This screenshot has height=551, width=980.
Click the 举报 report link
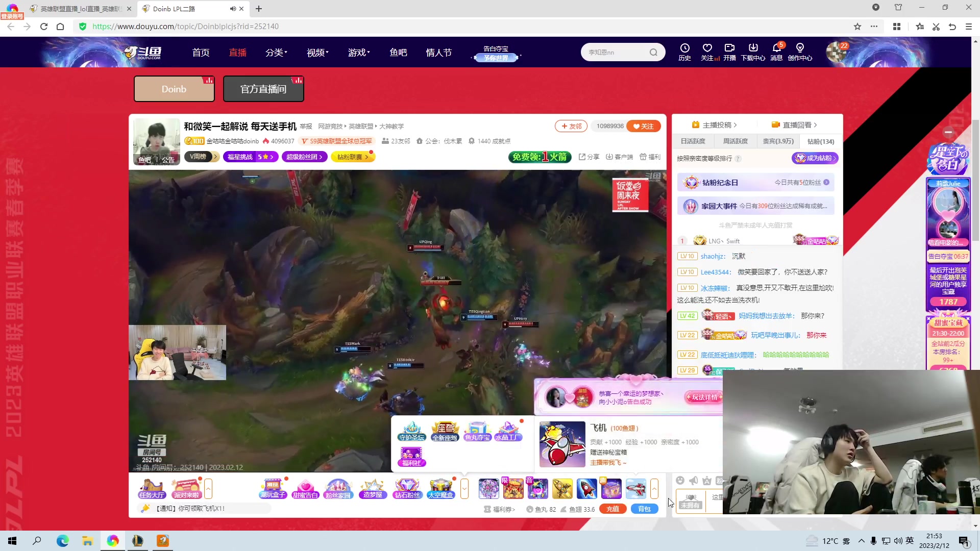click(x=306, y=127)
